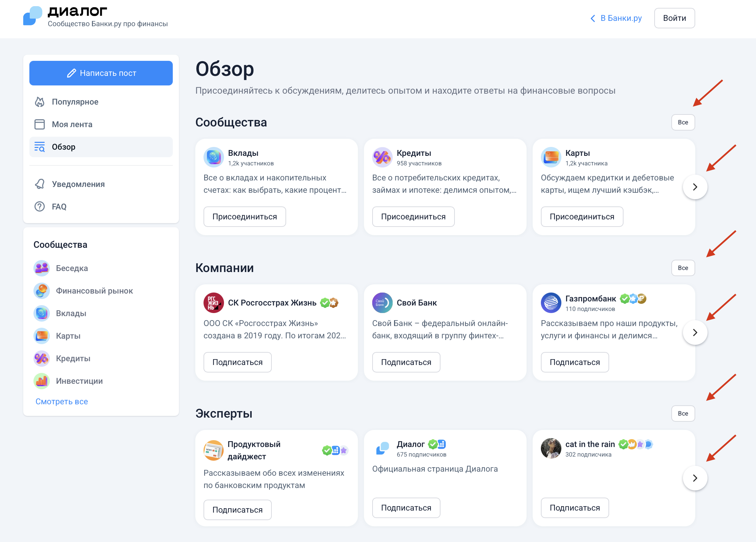
Task: Subscribe to Газпромбанк
Action: tap(575, 362)
